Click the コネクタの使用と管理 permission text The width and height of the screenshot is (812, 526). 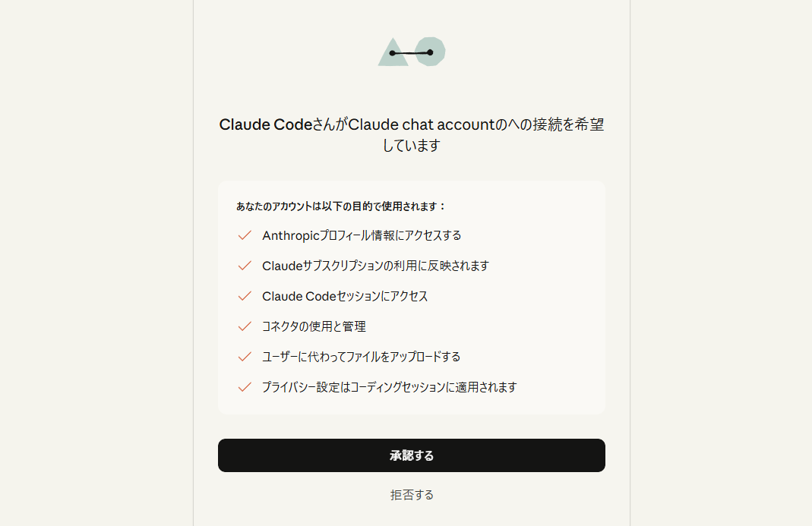[313, 326]
